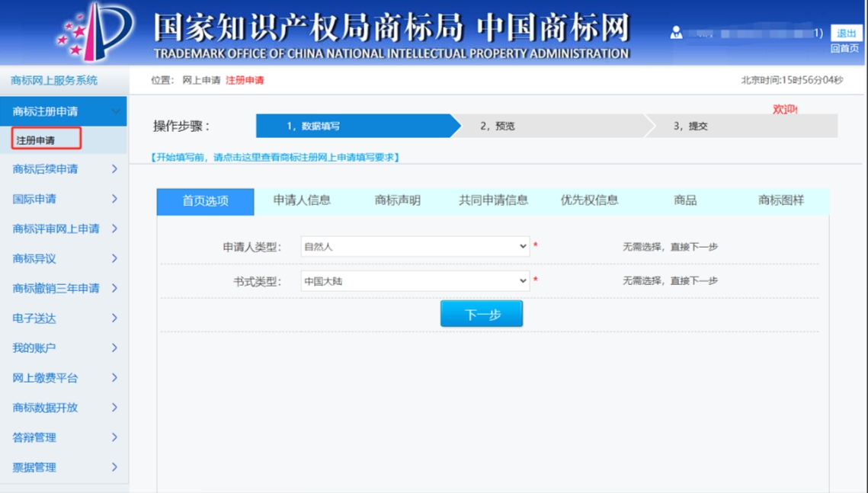
Task: Switch to the 申请人信息 tab
Action: 302,200
